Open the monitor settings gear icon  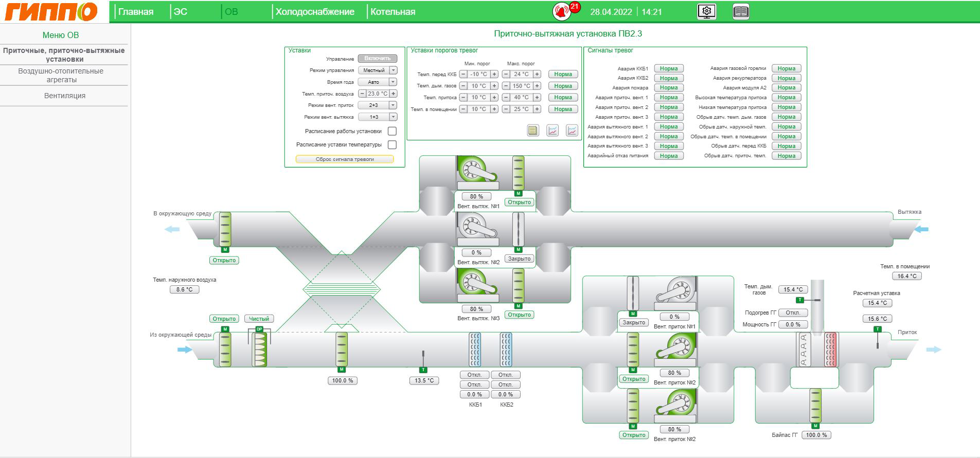[706, 11]
